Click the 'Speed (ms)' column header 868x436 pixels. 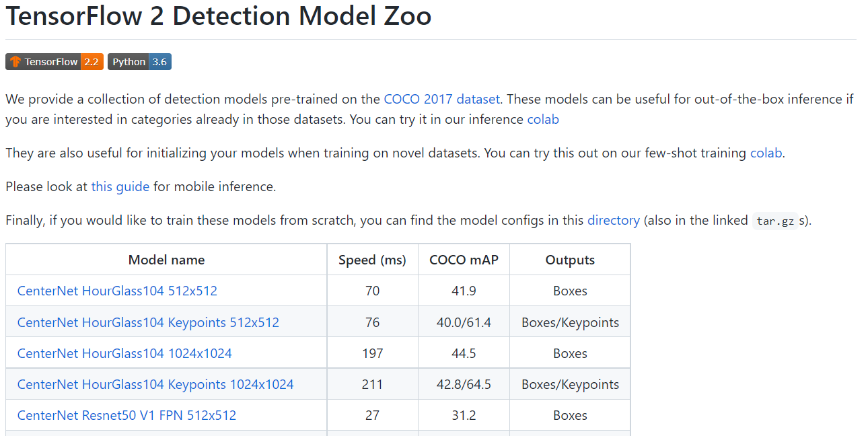(372, 260)
